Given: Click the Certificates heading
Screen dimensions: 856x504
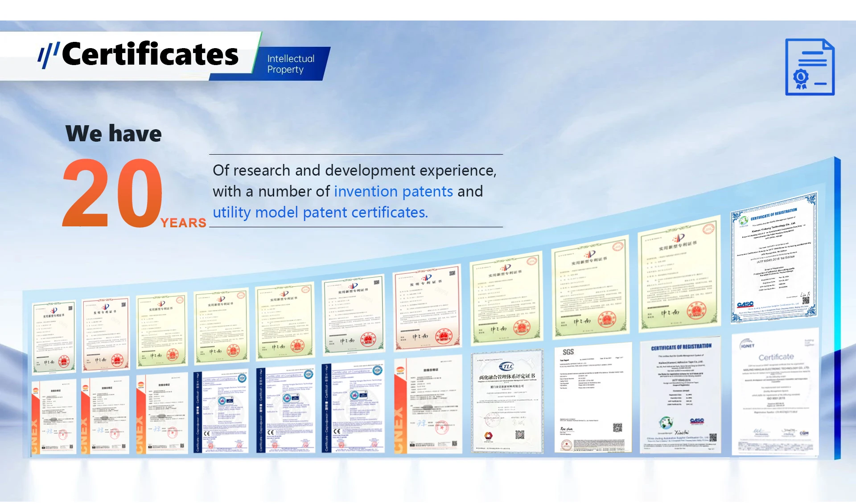Looking at the screenshot, I should (x=150, y=54).
